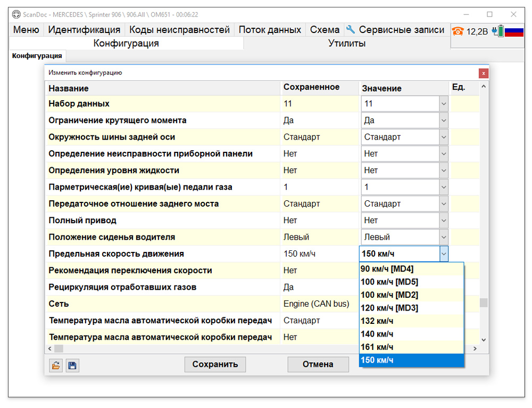Viewport: 532px width, 408px height.
Task: Click the horizontal scrollbar thumb
Action: (59, 348)
